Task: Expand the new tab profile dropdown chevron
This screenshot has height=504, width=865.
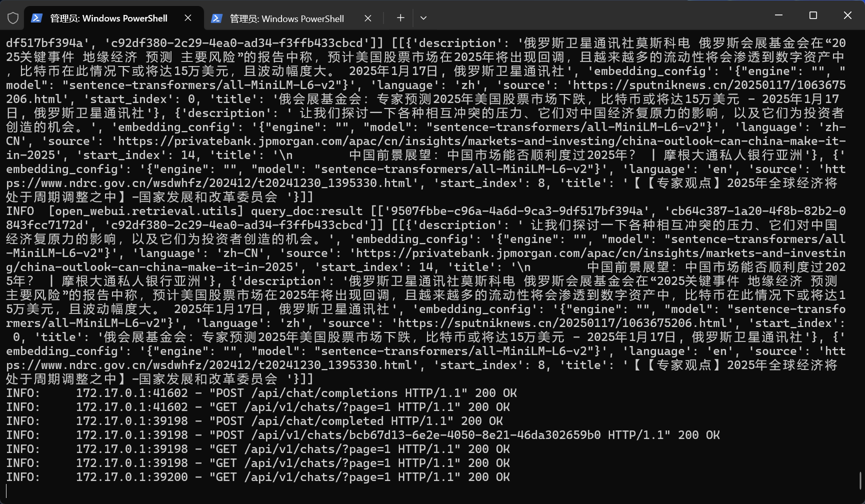Action: pos(423,18)
